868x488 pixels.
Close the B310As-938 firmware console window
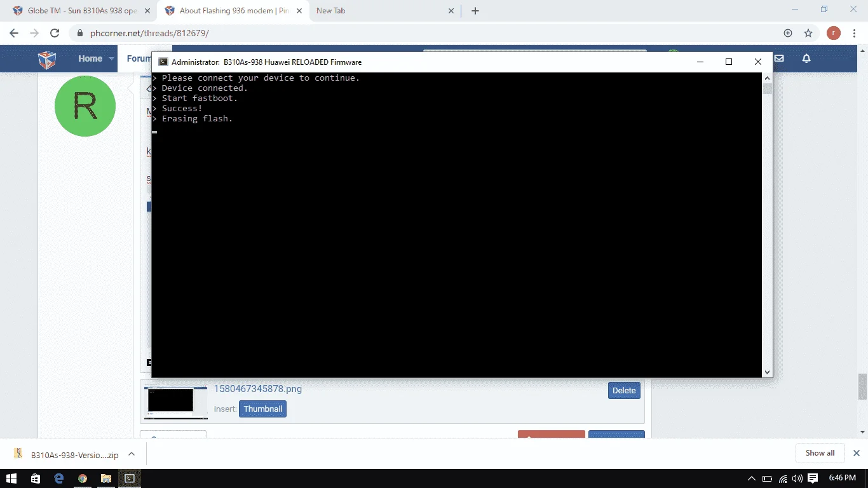[758, 62]
